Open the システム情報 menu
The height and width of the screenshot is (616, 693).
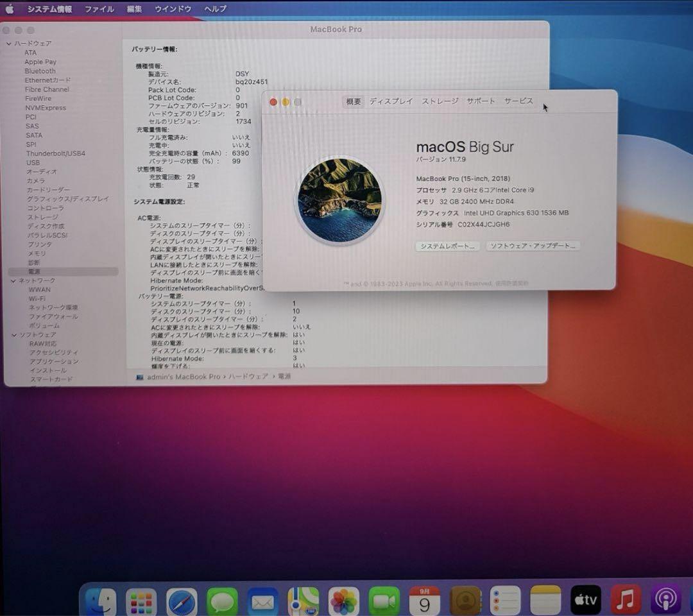tap(49, 9)
